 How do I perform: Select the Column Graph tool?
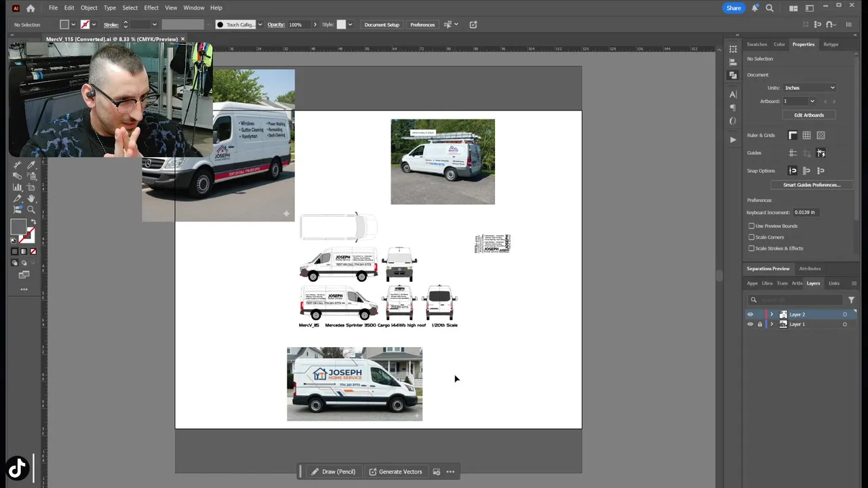(18, 187)
